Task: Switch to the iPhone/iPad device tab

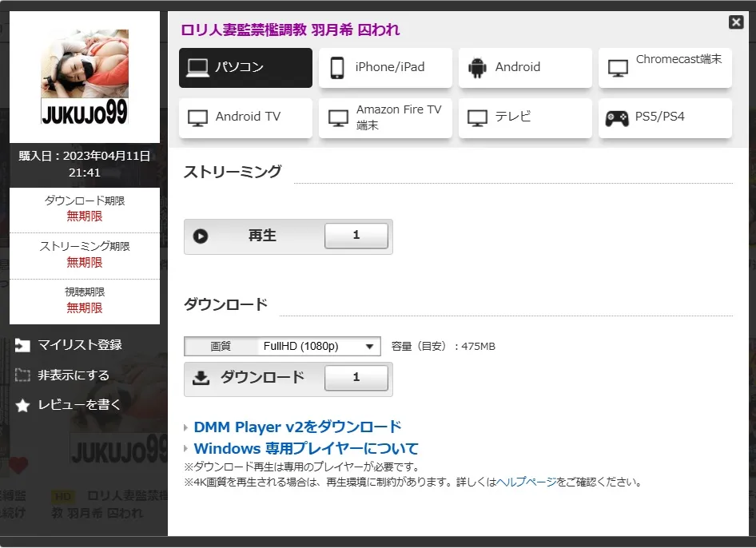Action: pyautogui.click(x=385, y=67)
